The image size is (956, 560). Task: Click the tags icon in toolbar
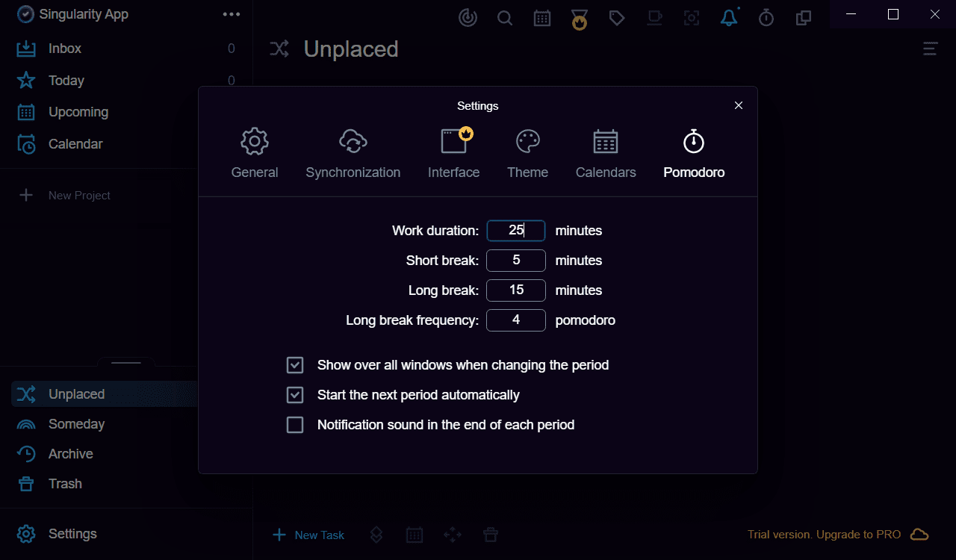click(617, 18)
